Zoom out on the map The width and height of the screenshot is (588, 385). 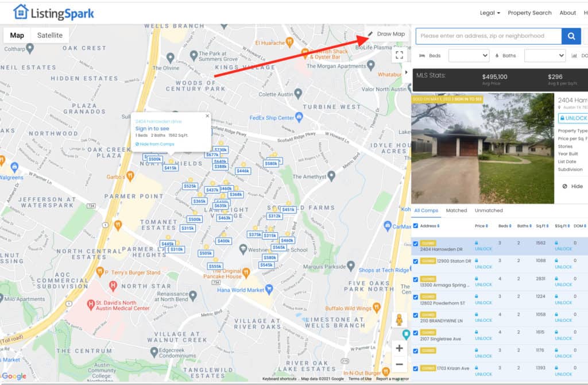pyautogui.click(x=400, y=364)
